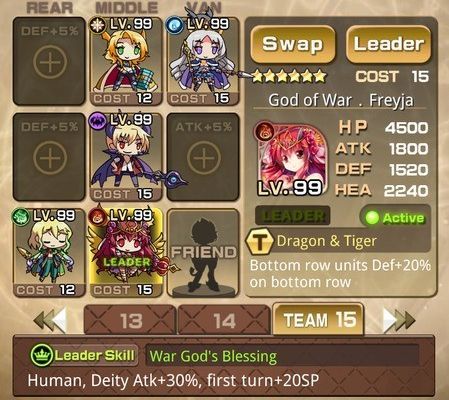The image size is (449, 400).
Task: Click the Swap button
Action: coord(293,44)
